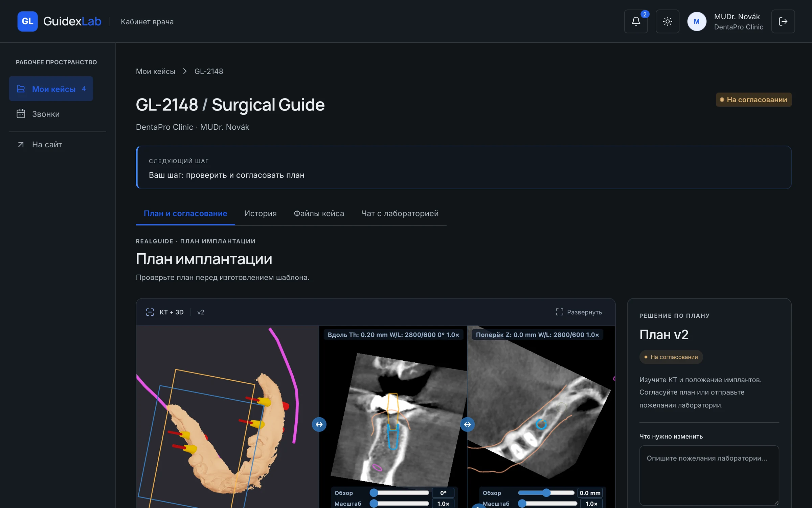Click the Вдоль CT slice image
The width and height of the screenshot is (812, 508).
(393, 417)
